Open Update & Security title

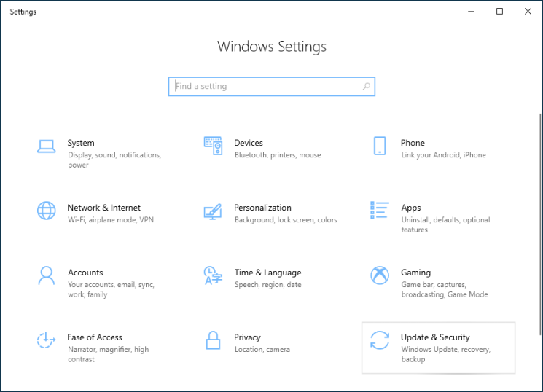(435, 337)
